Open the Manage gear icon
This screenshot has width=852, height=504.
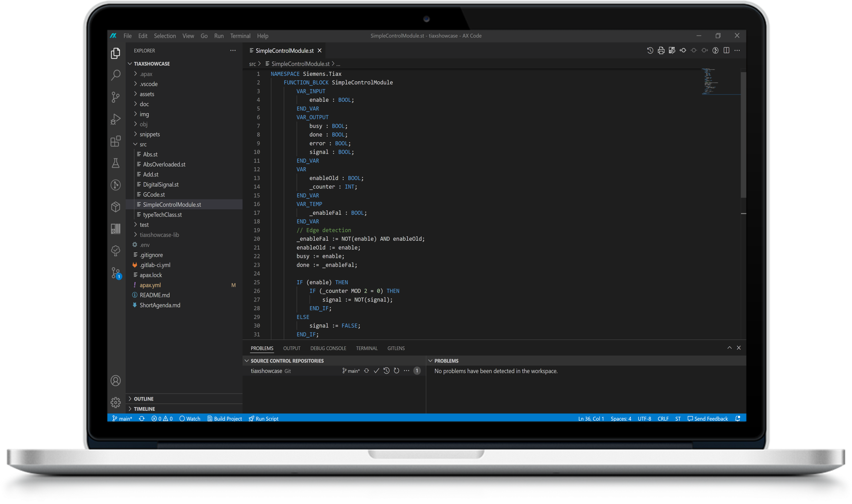pos(116,402)
